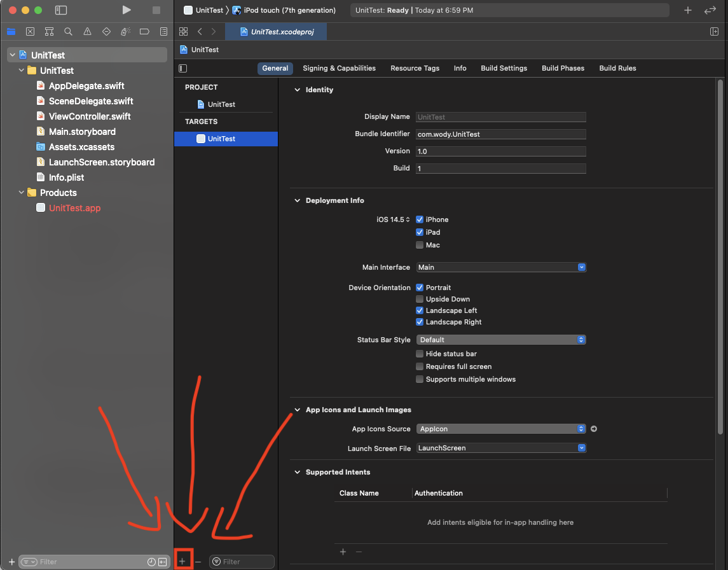
Task: Open the Report navigator
Action: pyautogui.click(x=163, y=32)
